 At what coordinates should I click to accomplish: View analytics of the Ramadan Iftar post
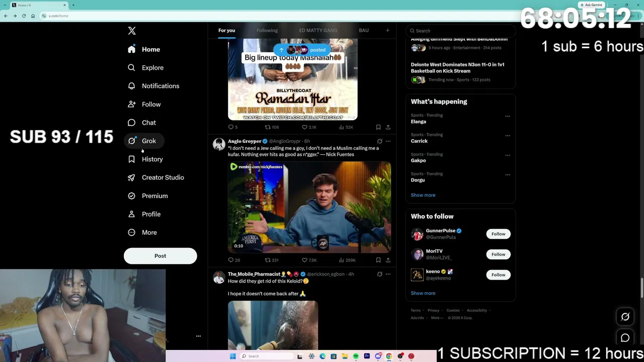346,127
